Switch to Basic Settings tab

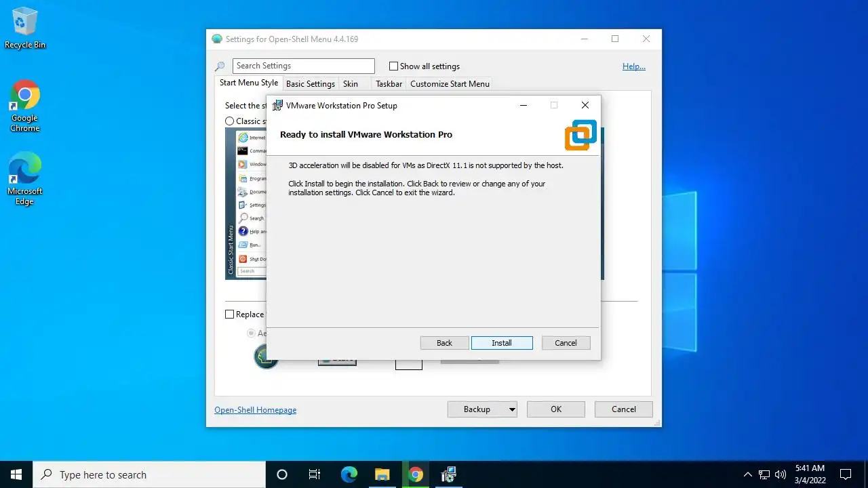tap(311, 84)
